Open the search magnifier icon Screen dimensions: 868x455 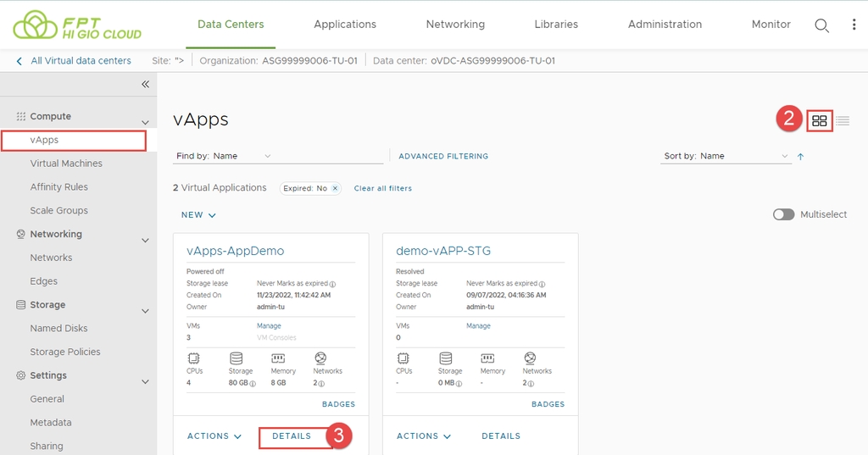[821, 25]
